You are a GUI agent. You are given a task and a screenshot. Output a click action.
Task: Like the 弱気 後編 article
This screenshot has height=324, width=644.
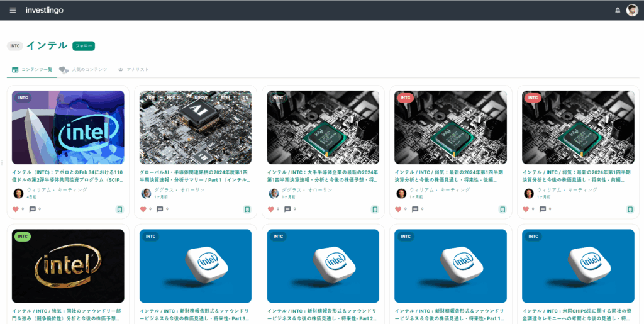(398, 209)
